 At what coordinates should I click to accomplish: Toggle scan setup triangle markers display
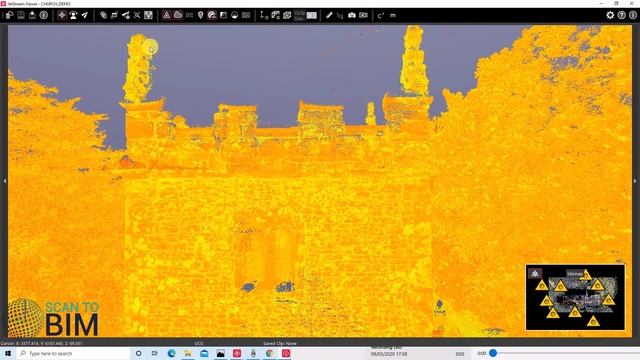pyautogui.click(x=167, y=16)
